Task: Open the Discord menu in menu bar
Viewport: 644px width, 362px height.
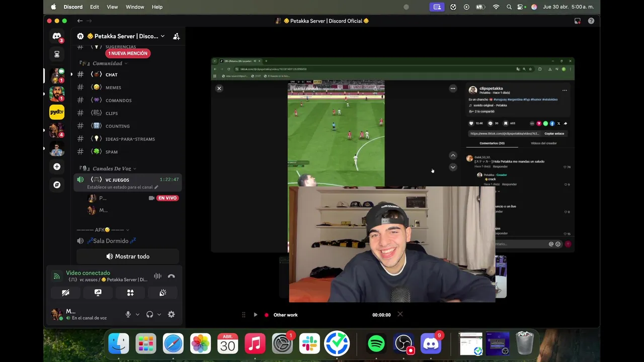Action: click(x=73, y=7)
